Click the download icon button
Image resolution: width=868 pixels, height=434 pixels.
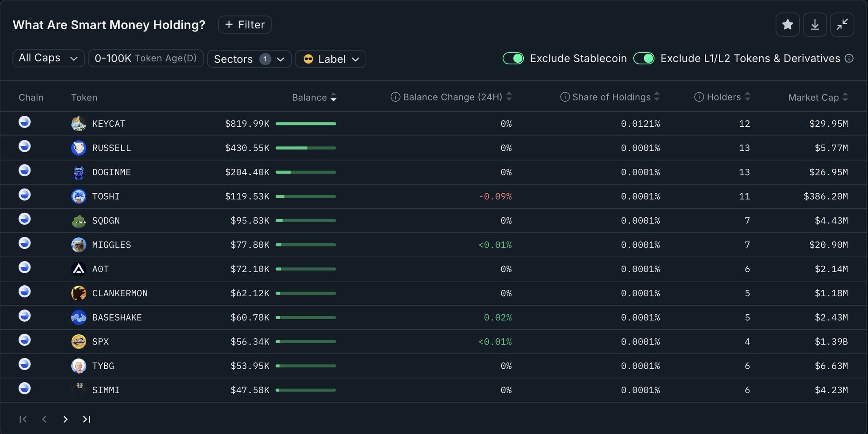point(815,25)
